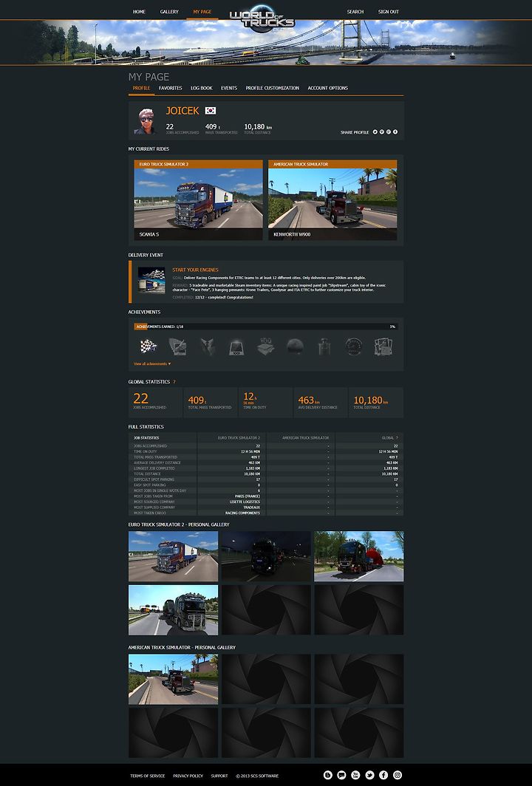Open the checkered flag achievement badge
532x786 pixels.
[x=149, y=346]
